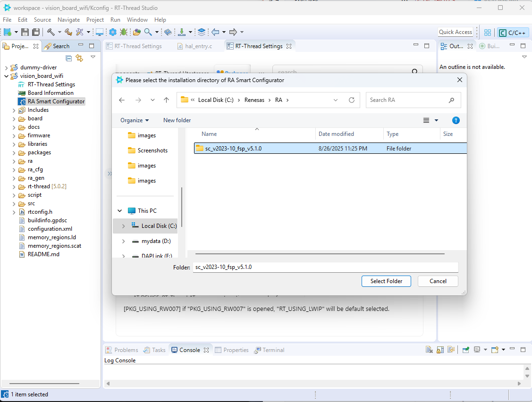The width and height of the screenshot is (532, 402).
Task: Click the Select Folder button
Action: click(x=386, y=281)
